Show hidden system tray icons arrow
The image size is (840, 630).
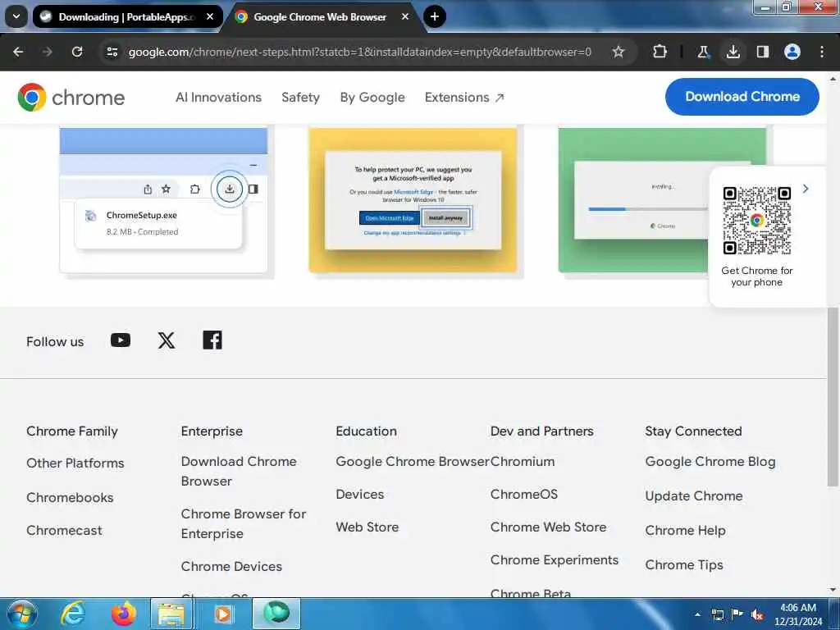tap(697, 614)
